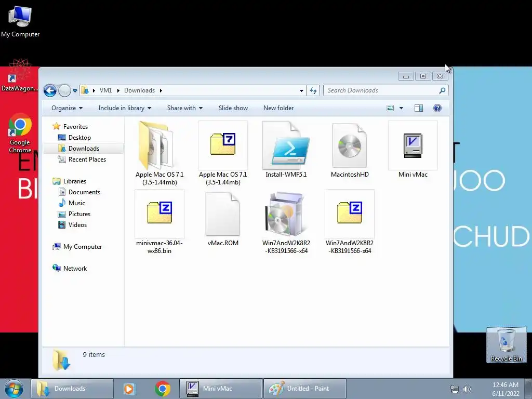Open recent pages dropdown next to Forward
532x399 pixels.
[x=75, y=90]
